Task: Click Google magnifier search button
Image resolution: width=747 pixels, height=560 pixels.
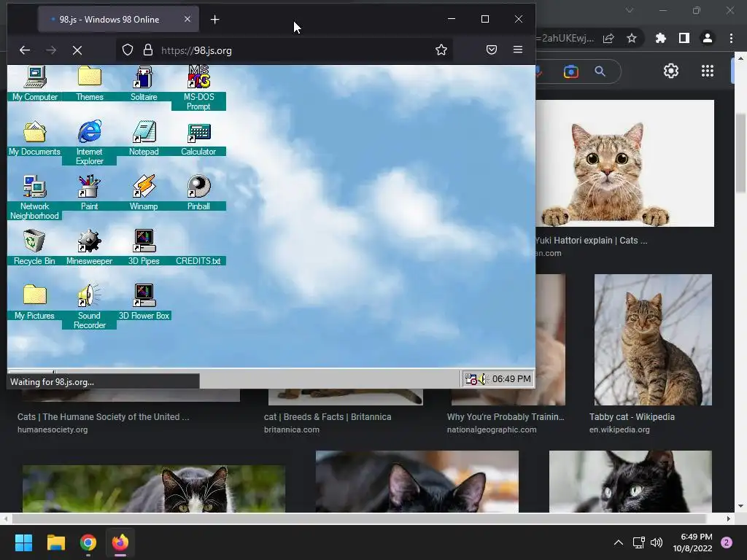Action: pyautogui.click(x=600, y=71)
